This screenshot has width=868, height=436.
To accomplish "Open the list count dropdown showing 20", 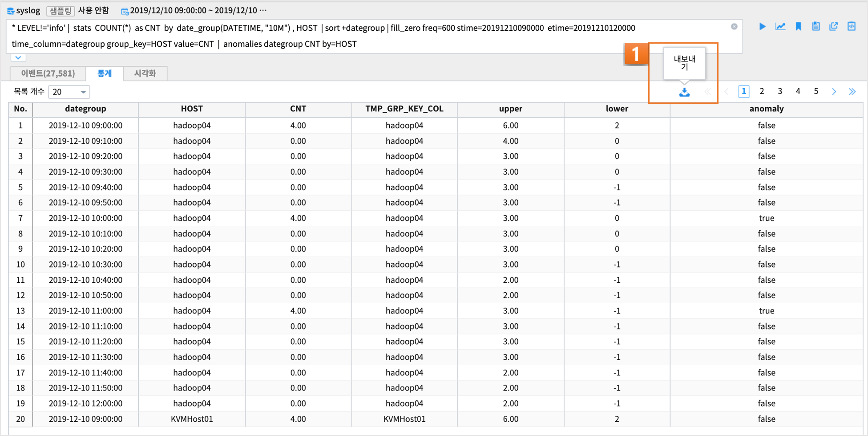I will coord(69,92).
